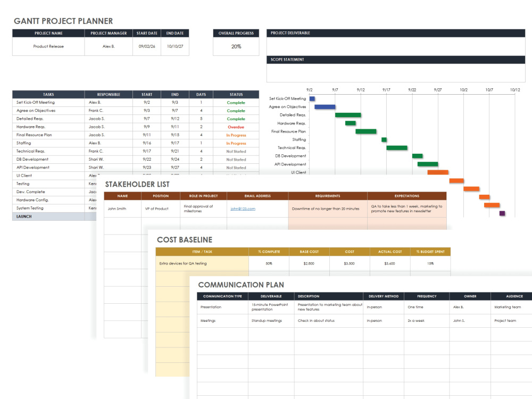Select the 'Final Resource Plan' task cell
Image resolution: width=532 pixels, height=399 pixels.
coord(48,135)
